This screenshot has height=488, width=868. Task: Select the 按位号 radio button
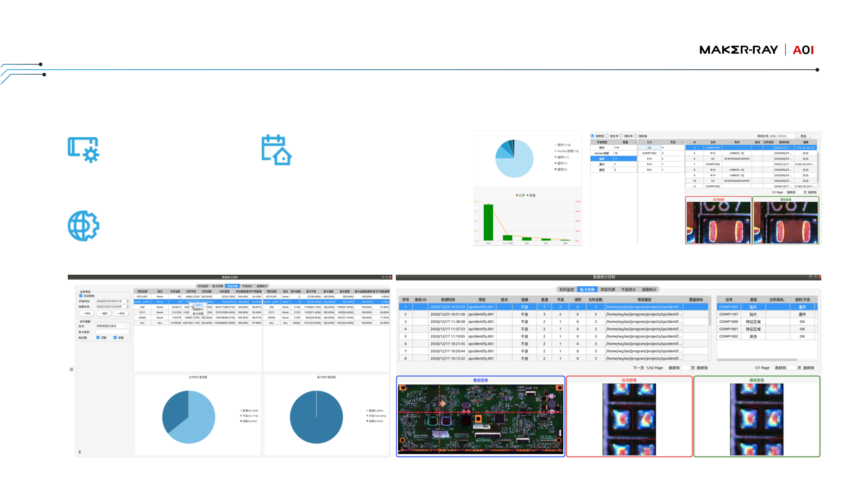click(607, 136)
